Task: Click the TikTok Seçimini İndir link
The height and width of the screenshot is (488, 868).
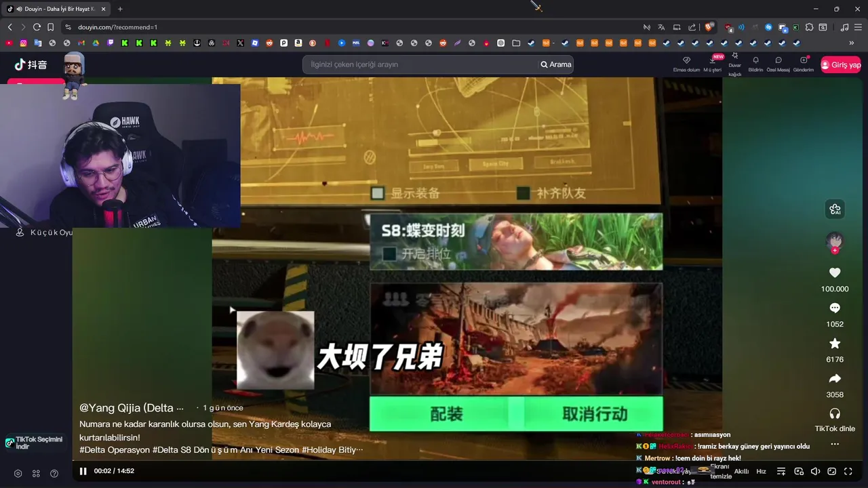Action: pyautogui.click(x=34, y=443)
